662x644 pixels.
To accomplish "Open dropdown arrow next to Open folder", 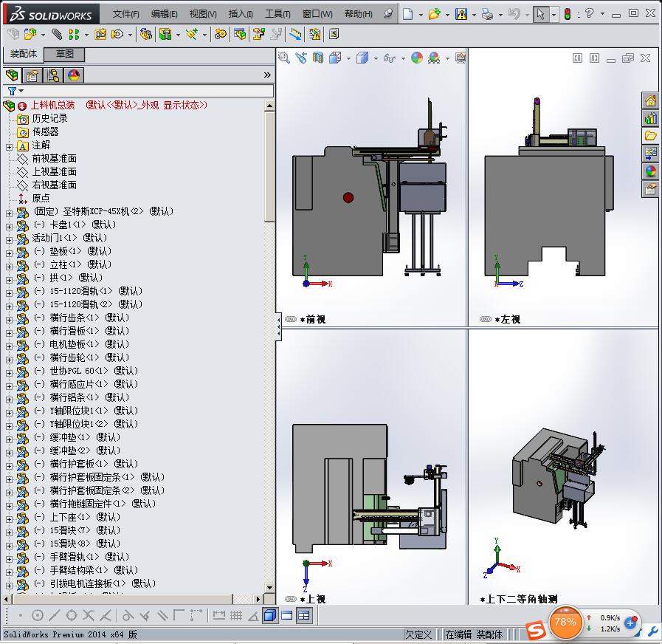I will 447,15.
